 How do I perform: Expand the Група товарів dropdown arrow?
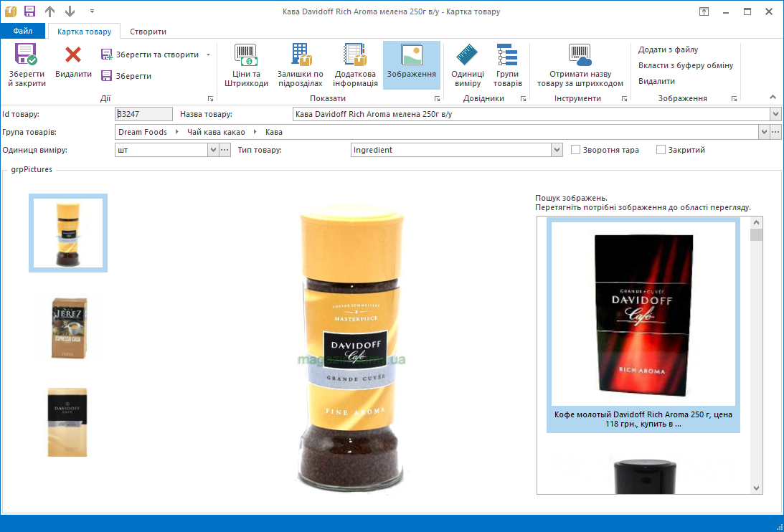click(x=764, y=132)
